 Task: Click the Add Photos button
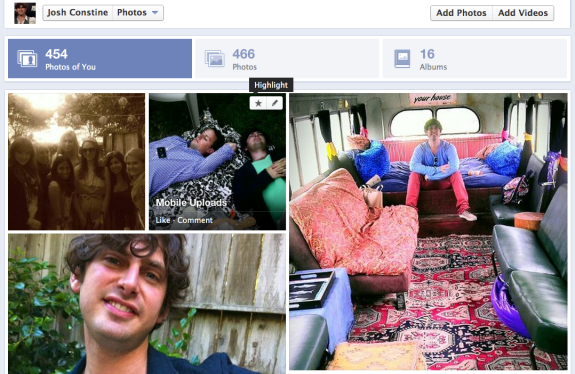pos(461,13)
